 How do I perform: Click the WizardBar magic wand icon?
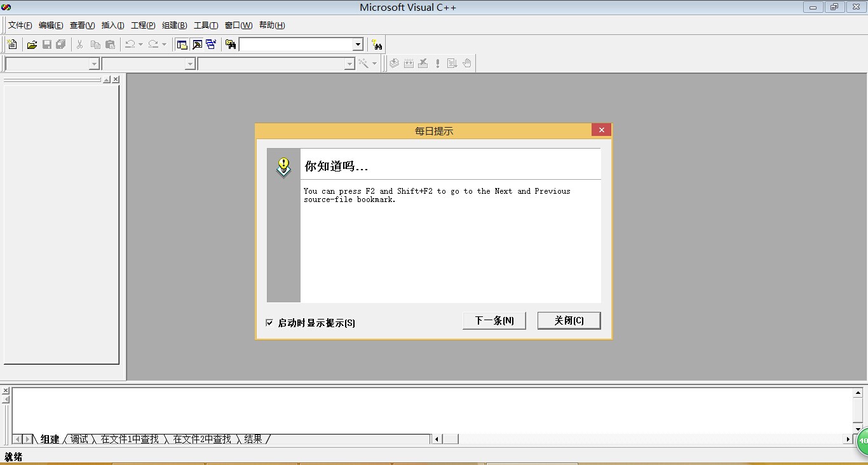pyautogui.click(x=363, y=64)
